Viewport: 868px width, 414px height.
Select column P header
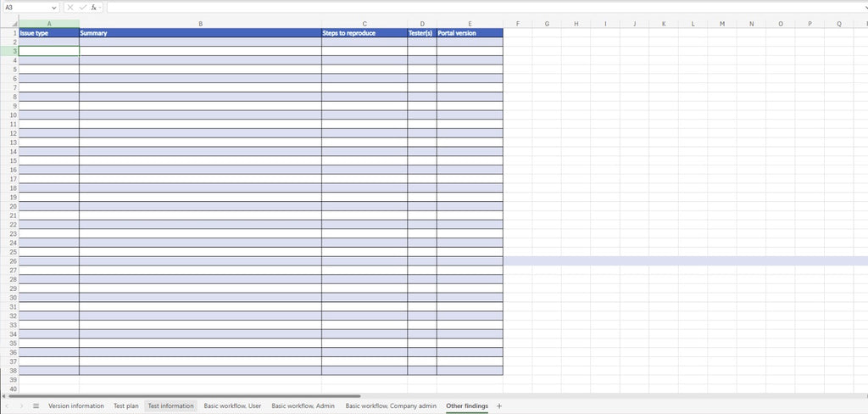tap(810, 24)
